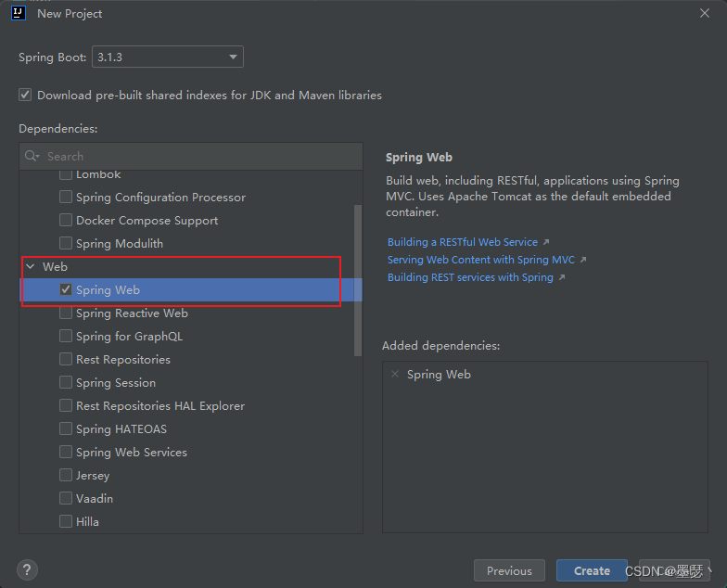Select the Spring HATEOAS row label
Viewport: 727px width, 588px height.
[121, 428]
